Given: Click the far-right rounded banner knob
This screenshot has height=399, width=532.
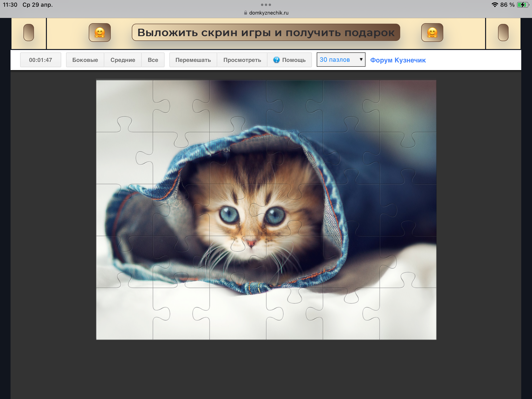Looking at the screenshot, I should 503,33.
